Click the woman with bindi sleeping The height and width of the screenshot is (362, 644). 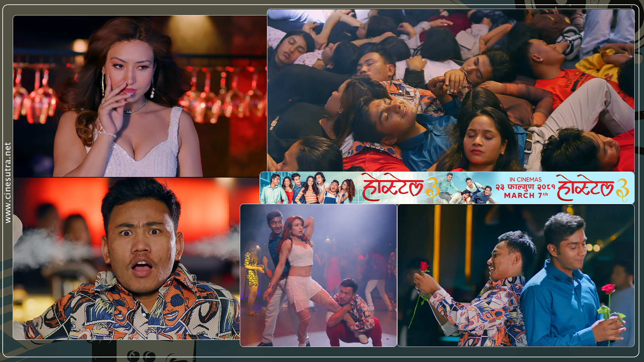(x=480, y=141)
